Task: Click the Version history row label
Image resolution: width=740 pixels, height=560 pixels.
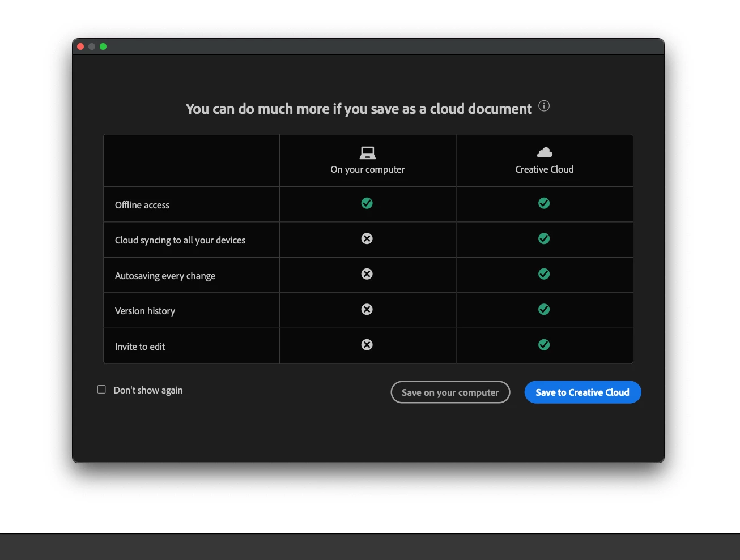Action: [x=145, y=311]
